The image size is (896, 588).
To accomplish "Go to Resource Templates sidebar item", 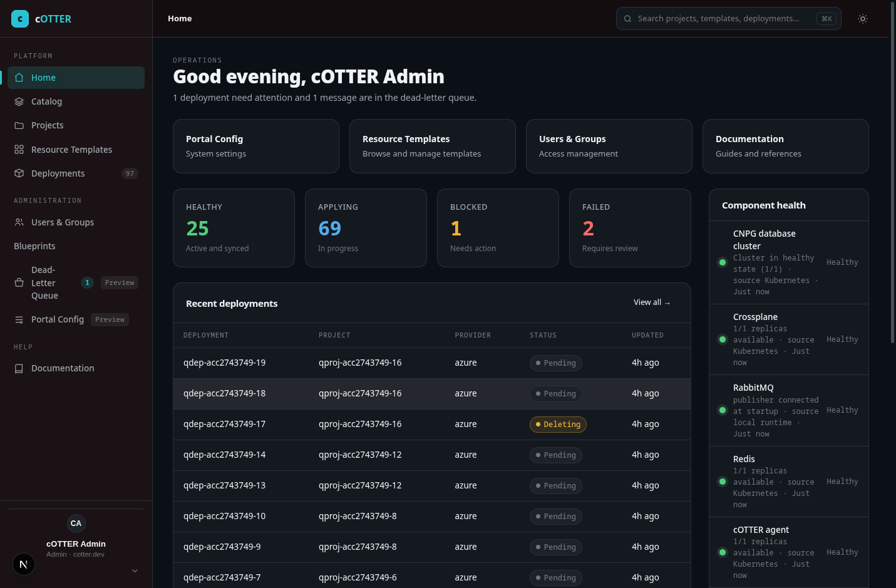I will coord(76,150).
